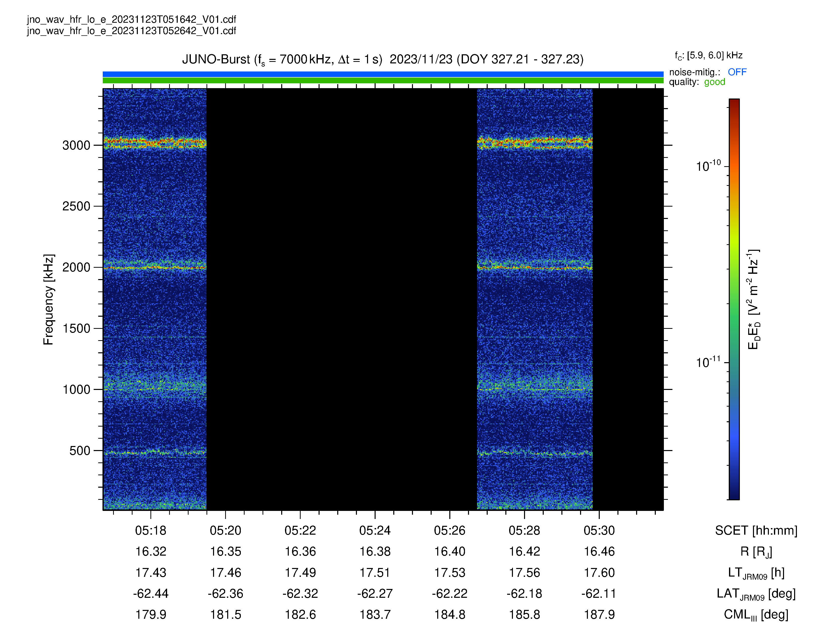Viewport: 833px width, 644px height.
Task: Click the 05:24 time axis label
Action: point(375,530)
